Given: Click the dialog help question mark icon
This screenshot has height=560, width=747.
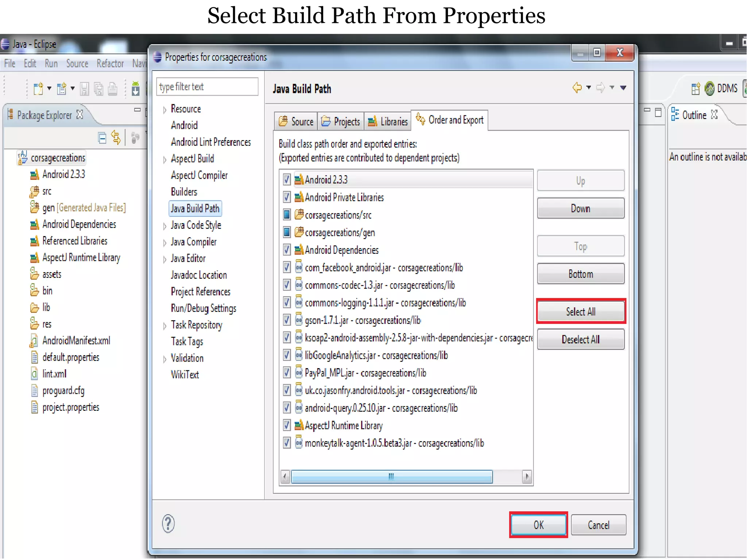Looking at the screenshot, I should (x=168, y=524).
